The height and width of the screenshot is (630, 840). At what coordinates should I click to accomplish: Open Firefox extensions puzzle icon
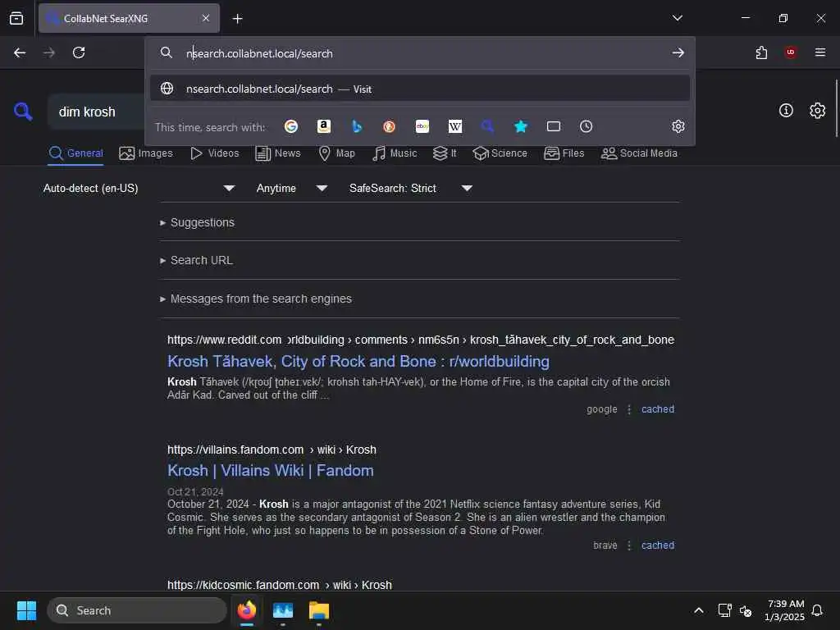coord(761,52)
